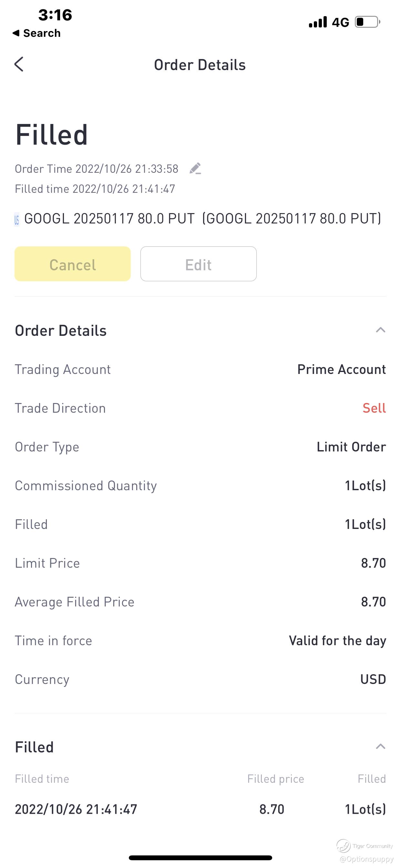Image resolution: width=401 pixels, height=868 pixels.
Task: Collapse the Filled section chevron
Action: point(380,747)
